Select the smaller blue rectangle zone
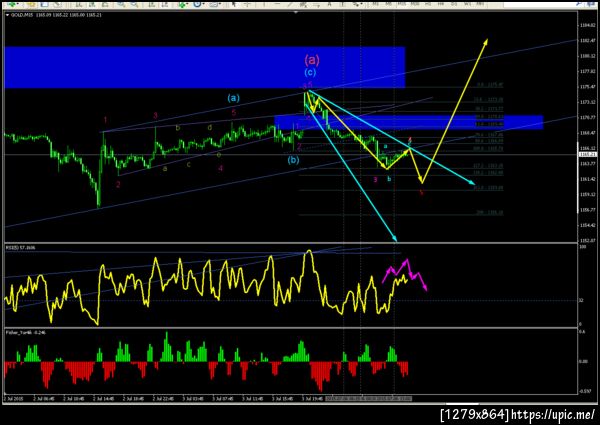 409,122
